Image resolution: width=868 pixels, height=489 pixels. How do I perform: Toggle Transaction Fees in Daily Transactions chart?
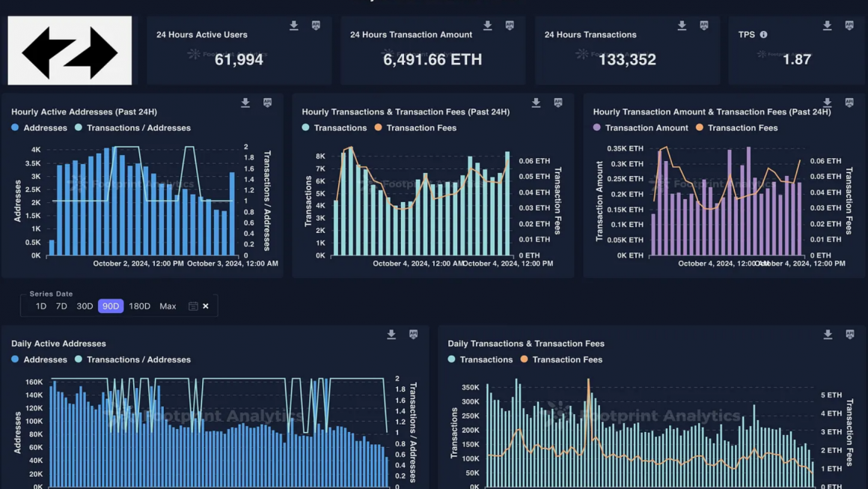pyautogui.click(x=562, y=360)
